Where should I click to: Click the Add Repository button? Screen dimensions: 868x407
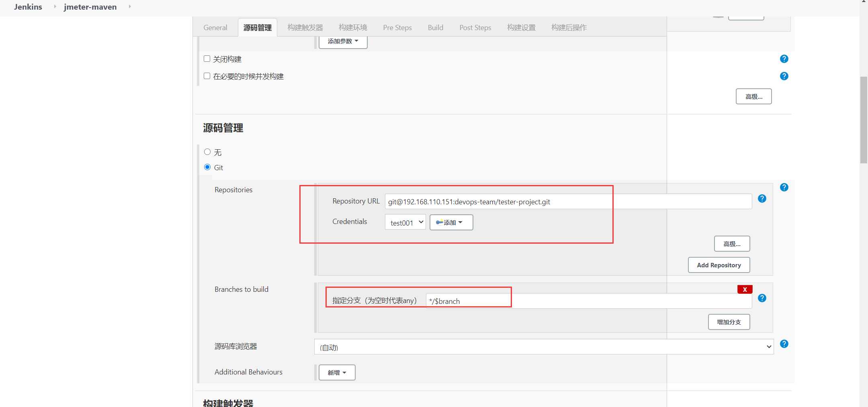pyautogui.click(x=719, y=265)
